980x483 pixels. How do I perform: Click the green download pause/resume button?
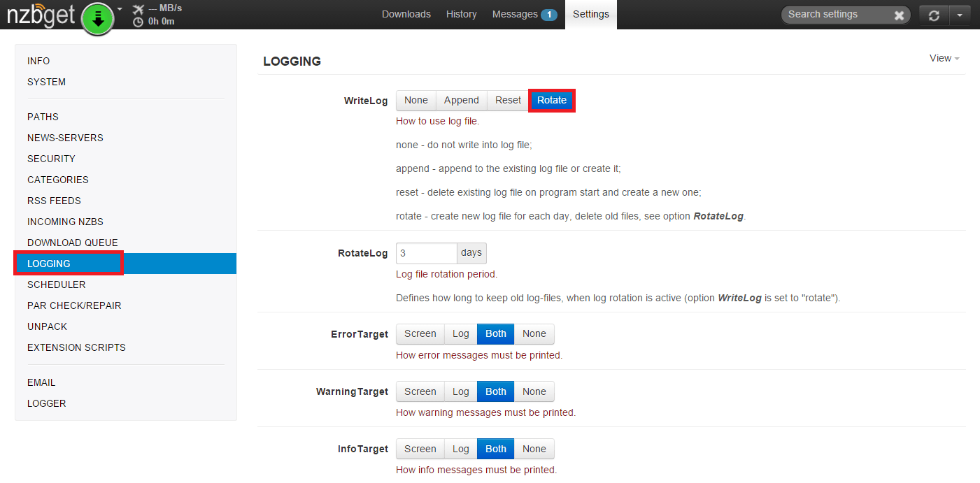click(x=98, y=19)
